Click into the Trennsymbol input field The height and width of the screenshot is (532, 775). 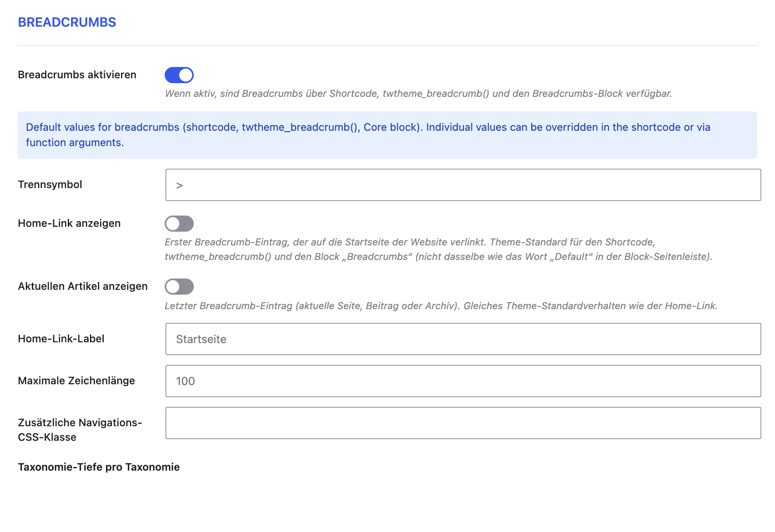(x=463, y=185)
